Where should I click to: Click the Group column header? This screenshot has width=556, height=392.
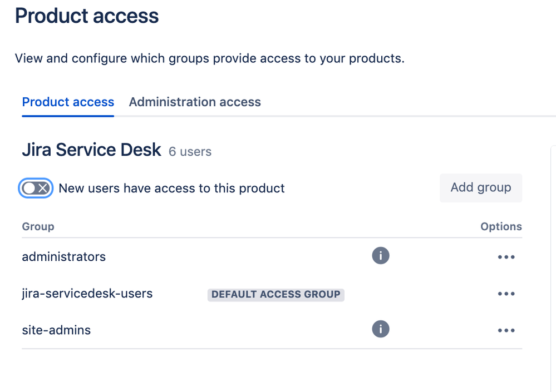[38, 227]
